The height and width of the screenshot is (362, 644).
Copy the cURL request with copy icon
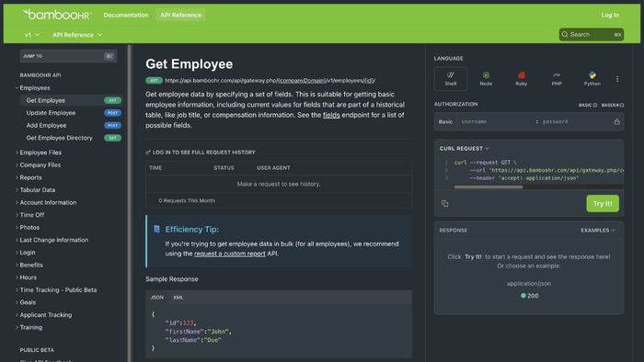click(444, 203)
